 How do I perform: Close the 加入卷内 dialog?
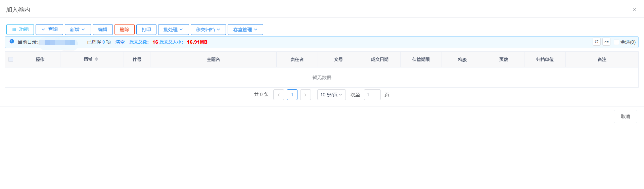[x=635, y=9]
